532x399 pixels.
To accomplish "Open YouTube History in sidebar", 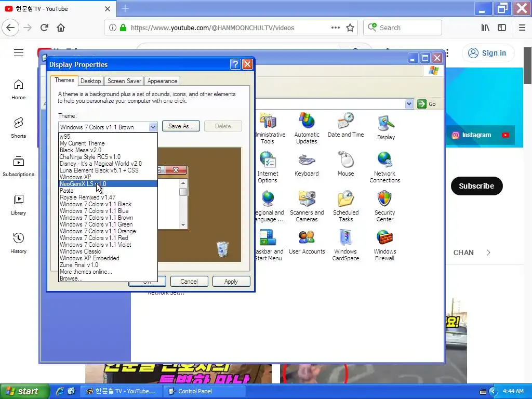I will coord(19,243).
